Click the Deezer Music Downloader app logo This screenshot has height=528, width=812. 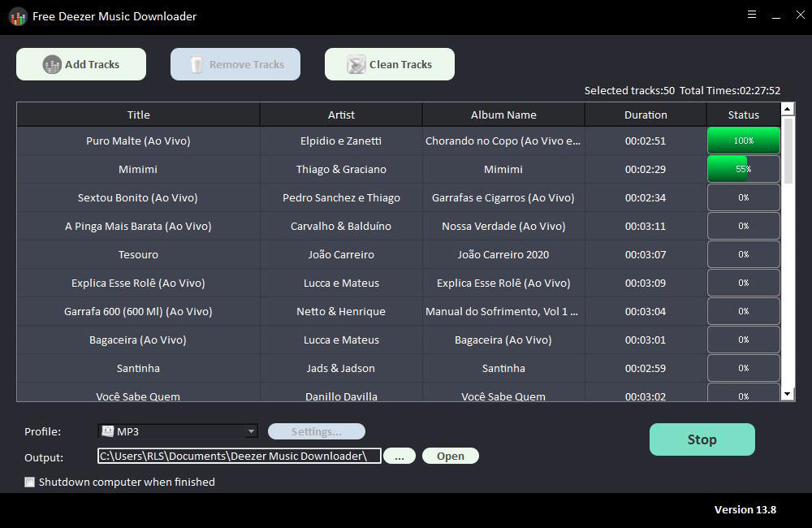(18, 17)
